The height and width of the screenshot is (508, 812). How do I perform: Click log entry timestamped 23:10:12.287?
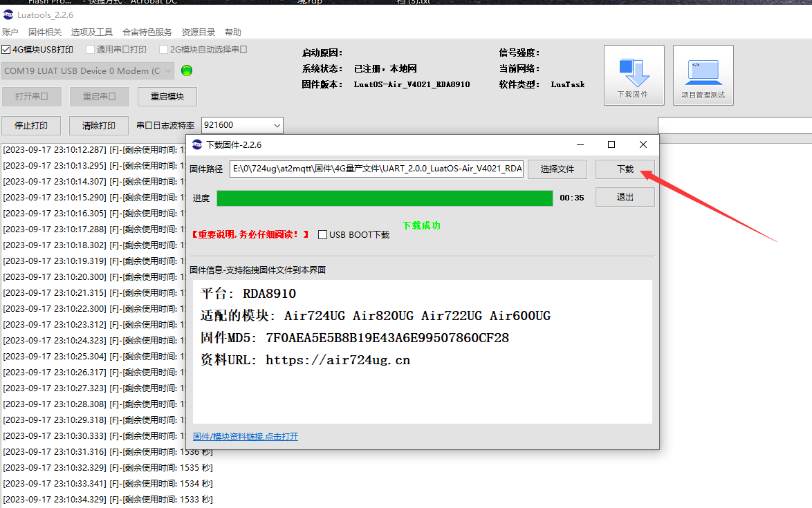[94, 150]
